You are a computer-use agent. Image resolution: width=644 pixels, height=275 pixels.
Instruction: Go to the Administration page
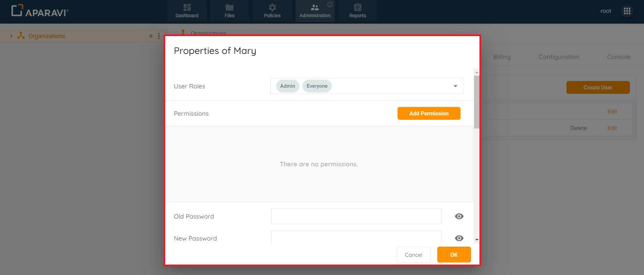[315, 11]
